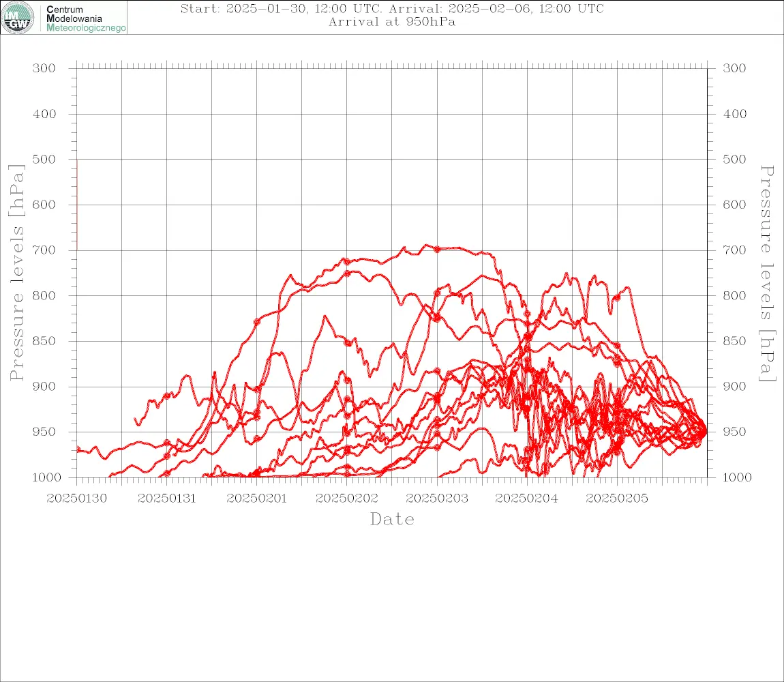Click the right axis 1000 label
Viewport: 784px width, 682px height.
click(738, 477)
